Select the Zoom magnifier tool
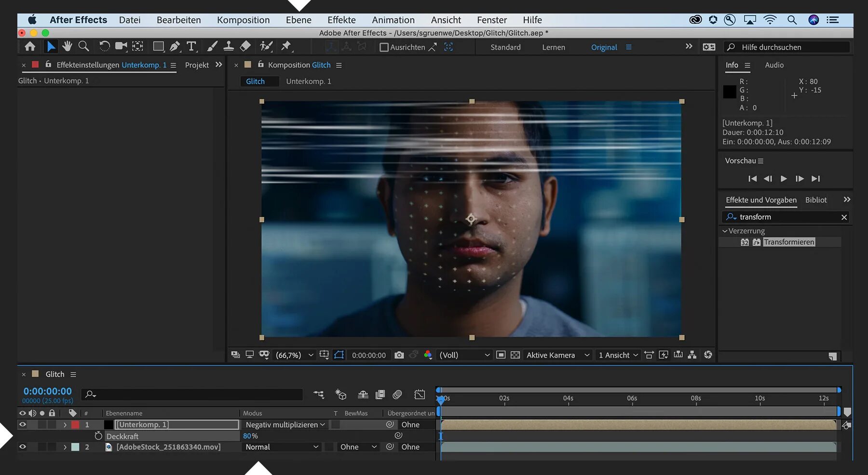The width and height of the screenshot is (868, 475). [x=84, y=46]
